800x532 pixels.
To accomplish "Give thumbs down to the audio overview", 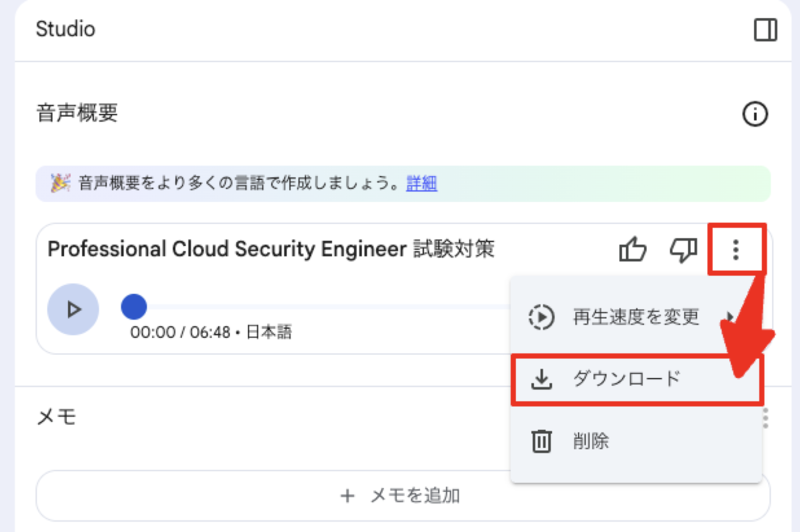I will (684, 250).
